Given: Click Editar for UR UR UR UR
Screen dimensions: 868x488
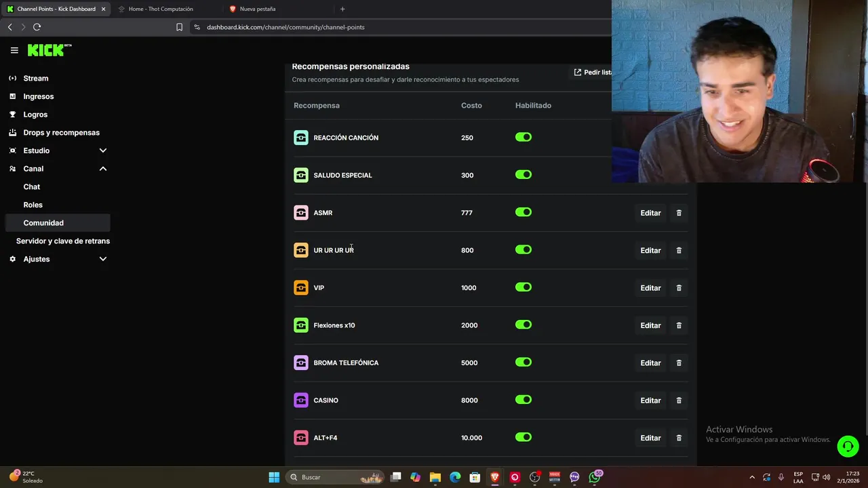Looking at the screenshot, I should [650, 250].
